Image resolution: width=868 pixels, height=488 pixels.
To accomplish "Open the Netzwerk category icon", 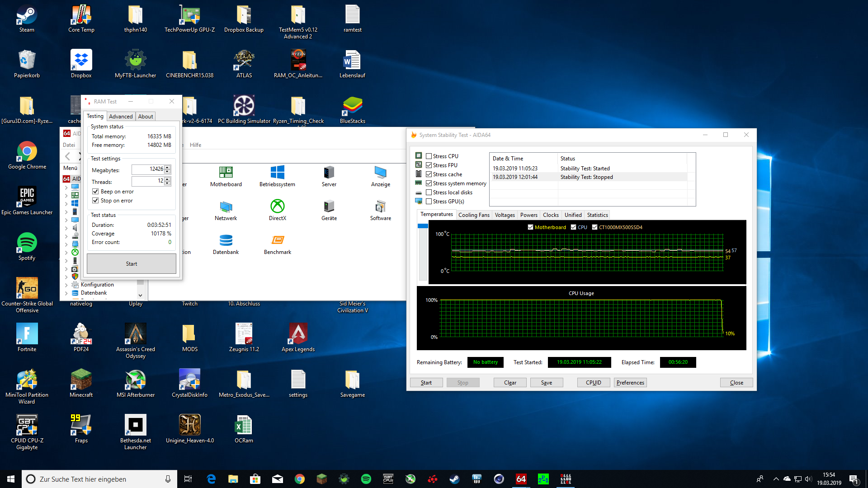I will click(x=226, y=206).
